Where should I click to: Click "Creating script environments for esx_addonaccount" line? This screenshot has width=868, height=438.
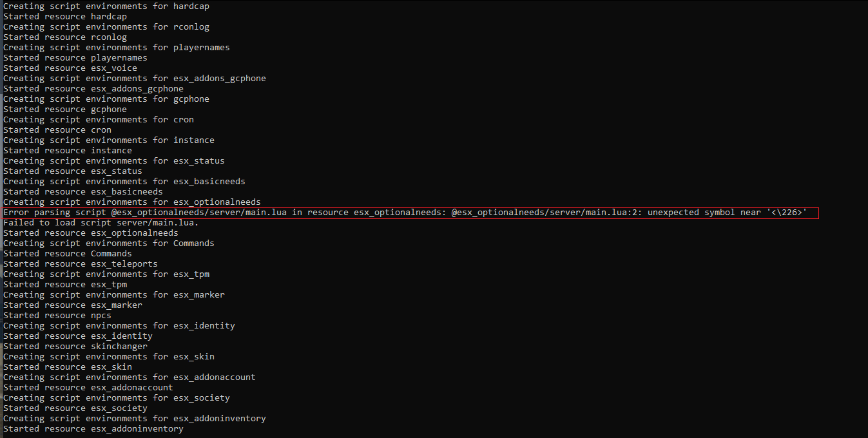[x=130, y=377]
